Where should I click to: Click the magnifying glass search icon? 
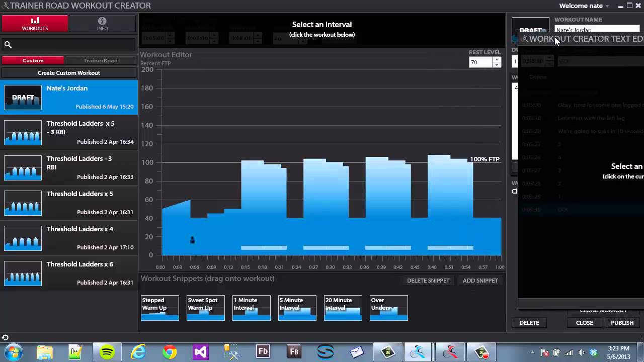[x=8, y=45]
